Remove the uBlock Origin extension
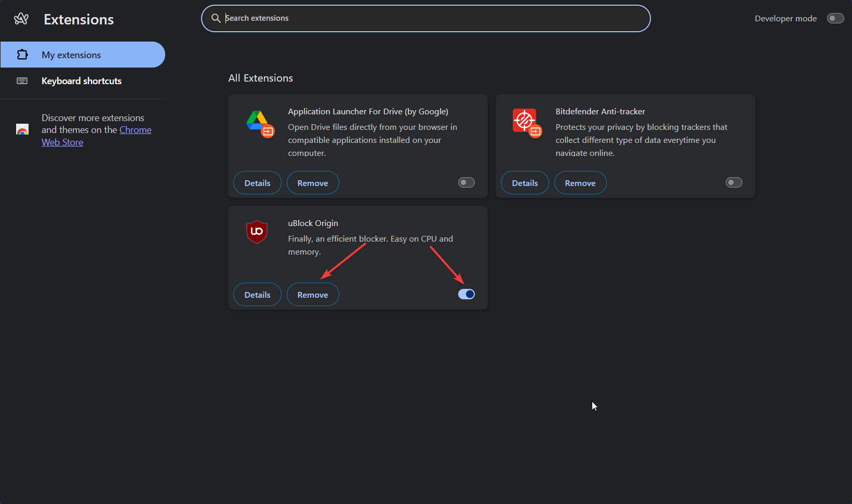Viewport: 852px width, 504px height. (313, 295)
